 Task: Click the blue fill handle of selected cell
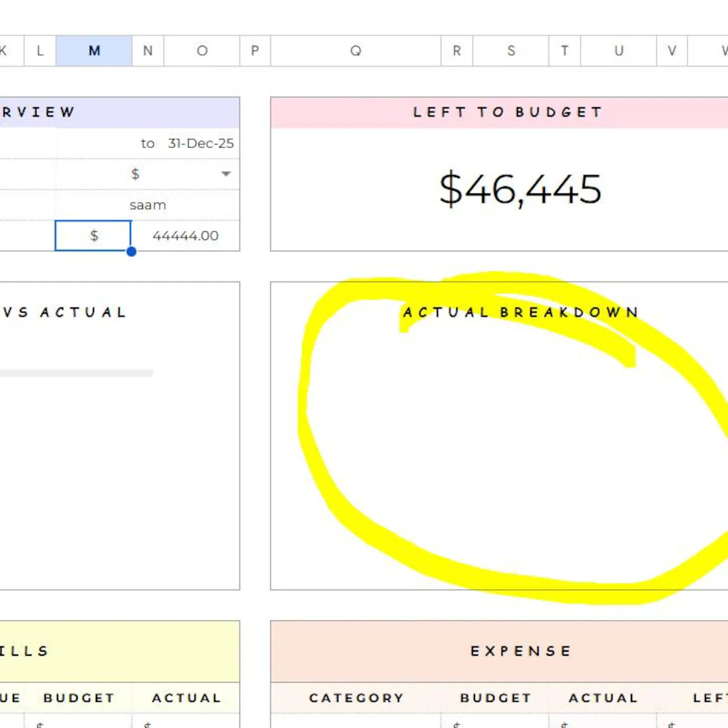131,251
